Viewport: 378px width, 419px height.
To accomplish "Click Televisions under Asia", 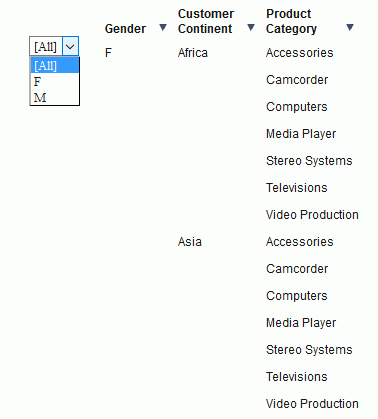I will click(x=297, y=377).
